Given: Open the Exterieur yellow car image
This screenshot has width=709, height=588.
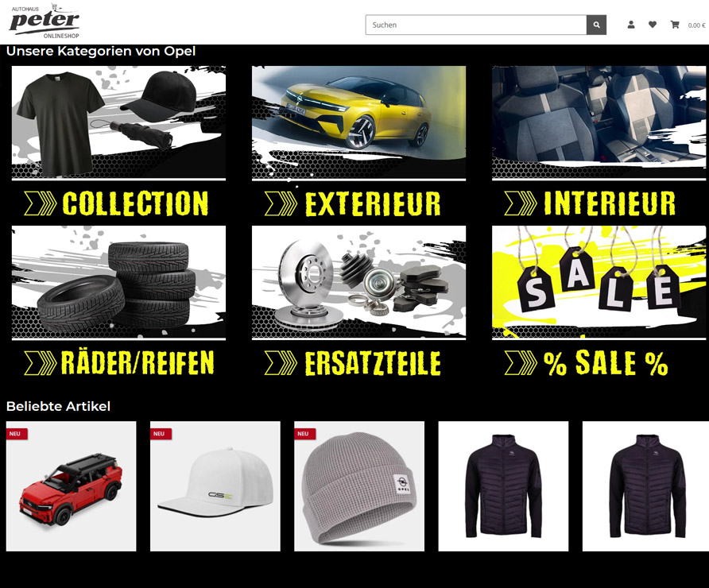Looking at the screenshot, I should (358, 123).
